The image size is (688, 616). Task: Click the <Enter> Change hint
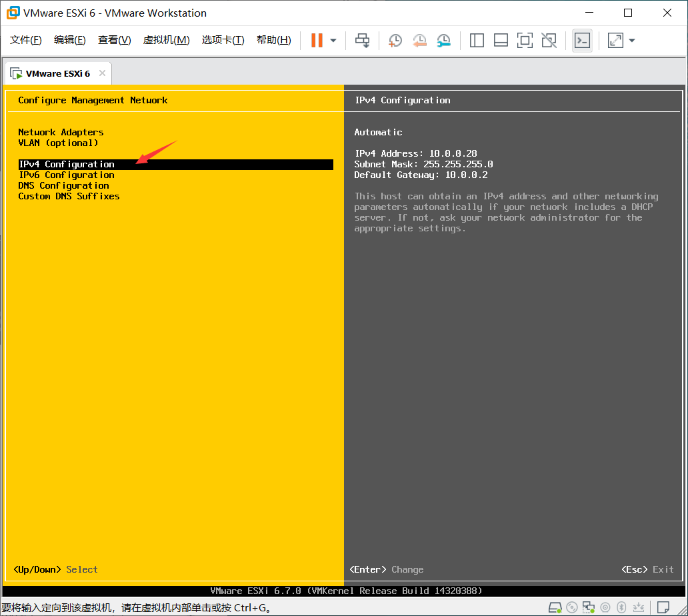click(x=386, y=569)
